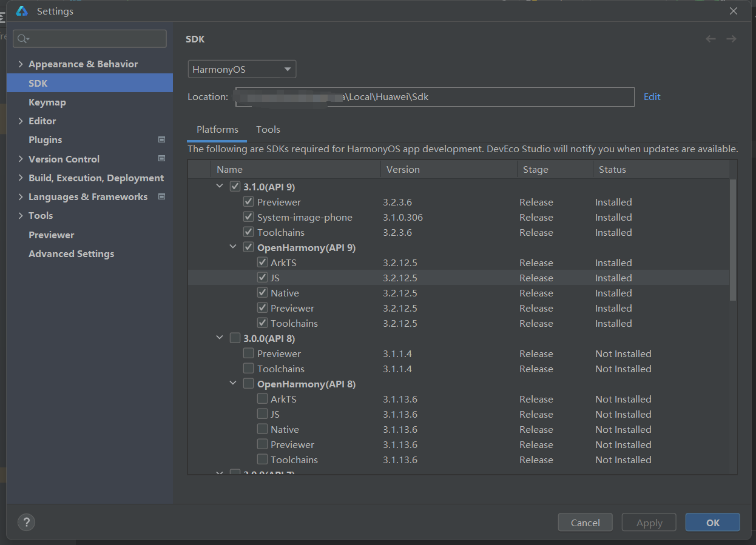
Task: Expand Appearance & Behavior settings
Action: coord(21,64)
